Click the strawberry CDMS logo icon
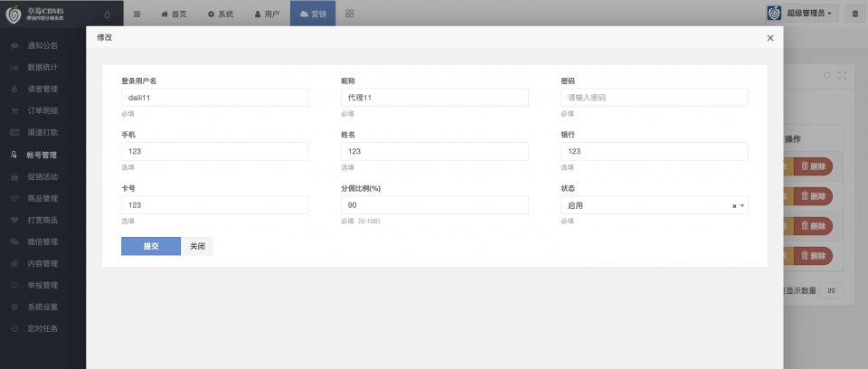The image size is (868, 369). [x=14, y=14]
